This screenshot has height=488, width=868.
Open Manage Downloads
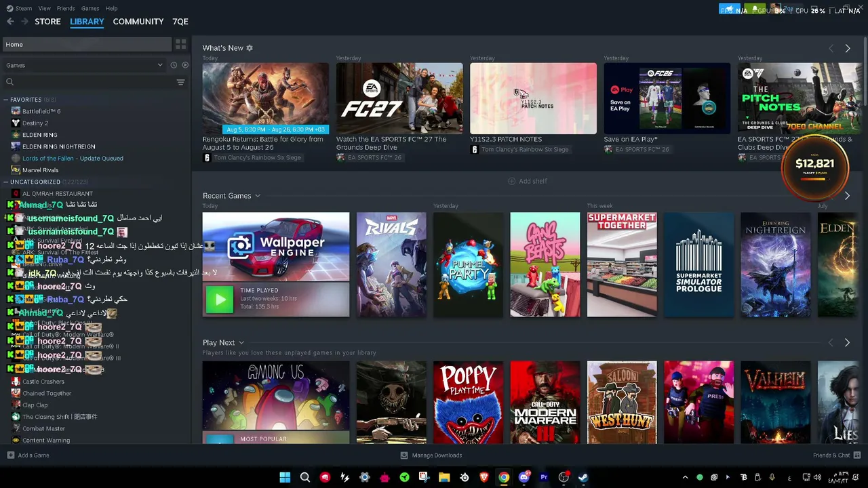tap(431, 455)
